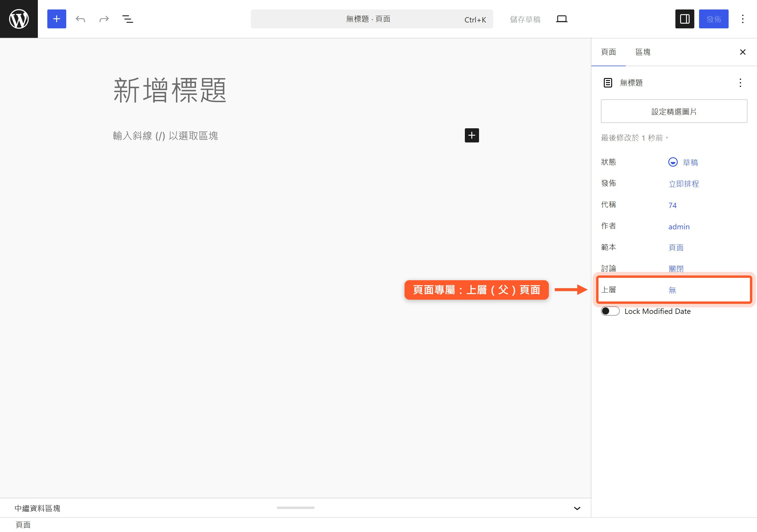
Task: Toggle the settings sidebar panel icon
Action: click(x=685, y=19)
